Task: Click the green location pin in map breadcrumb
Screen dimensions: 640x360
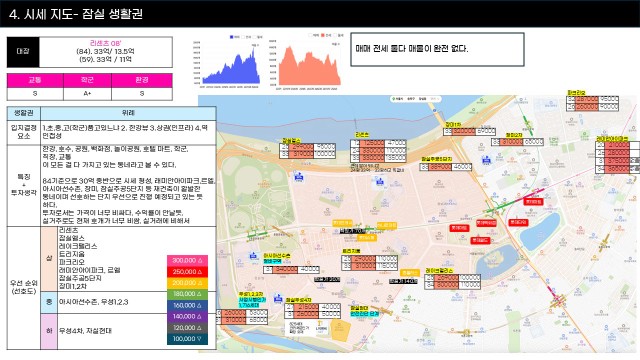Action: click(393, 99)
